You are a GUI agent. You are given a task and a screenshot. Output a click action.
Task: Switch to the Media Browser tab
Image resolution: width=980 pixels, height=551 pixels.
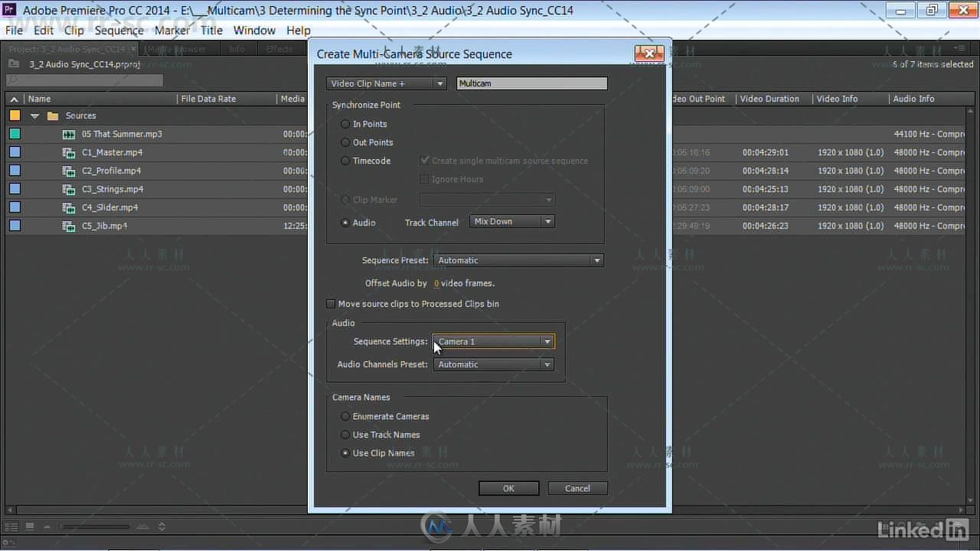tap(178, 49)
